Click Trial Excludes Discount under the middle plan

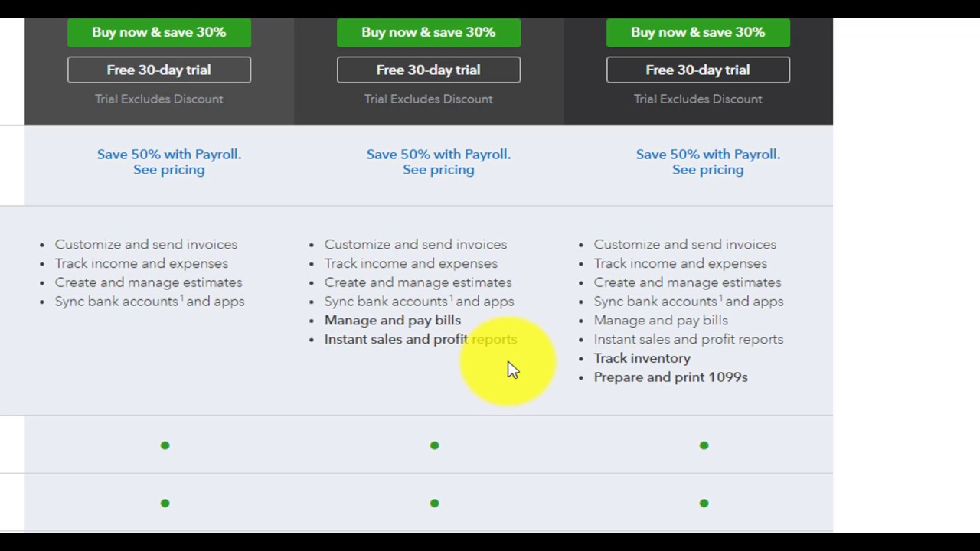point(428,99)
